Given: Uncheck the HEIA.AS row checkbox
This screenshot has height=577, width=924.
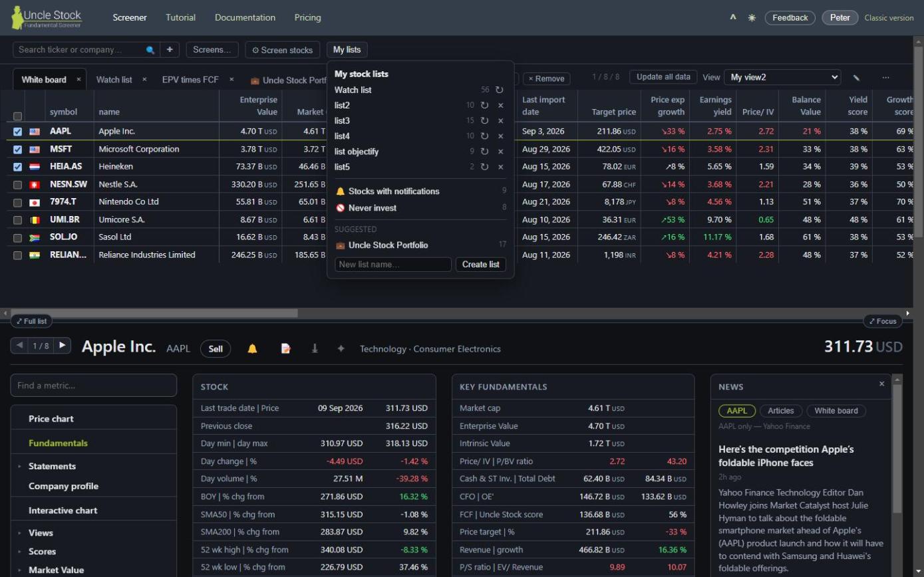Looking at the screenshot, I should click(x=17, y=167).
